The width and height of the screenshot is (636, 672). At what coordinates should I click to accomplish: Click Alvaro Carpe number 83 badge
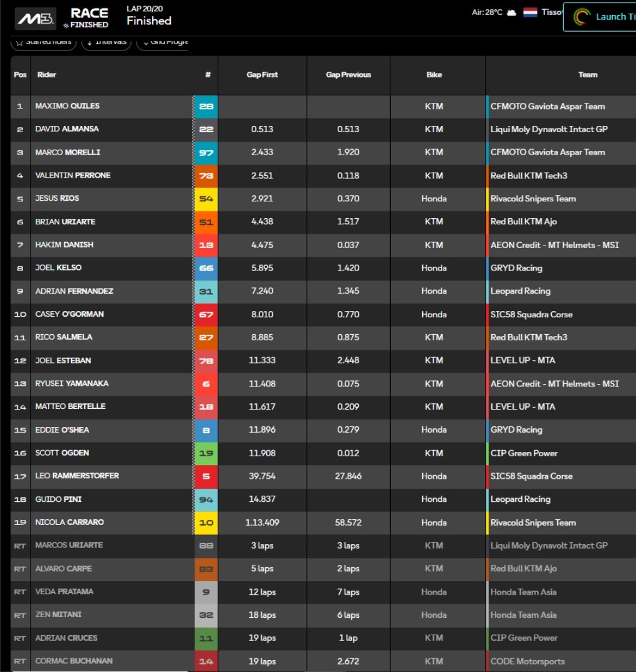click(206, 569)
